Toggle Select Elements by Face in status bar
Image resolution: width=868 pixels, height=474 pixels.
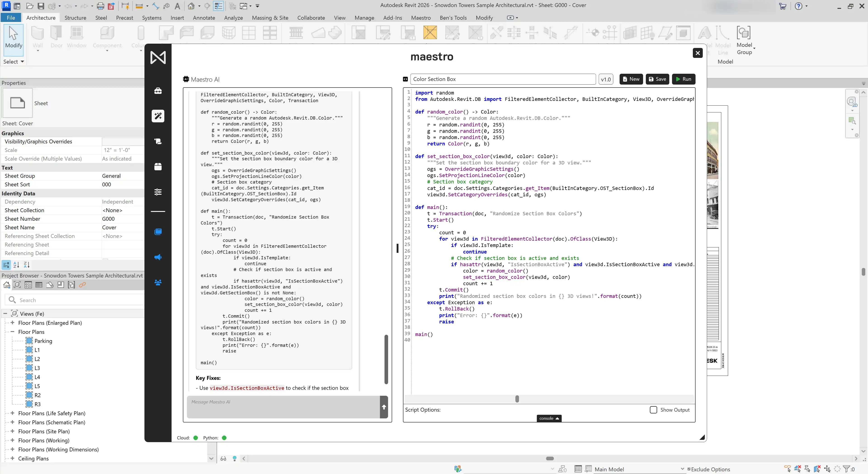[x=817, y=469]
